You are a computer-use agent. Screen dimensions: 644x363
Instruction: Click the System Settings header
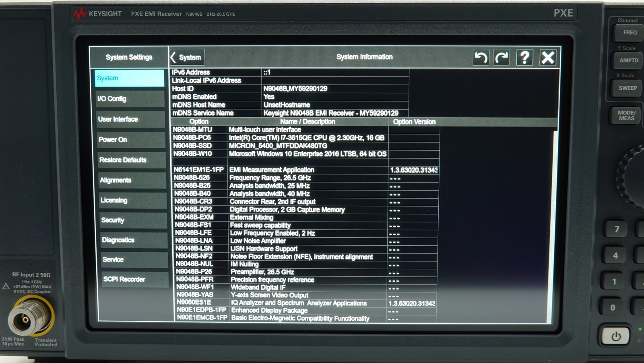click(x=129, y=57)
